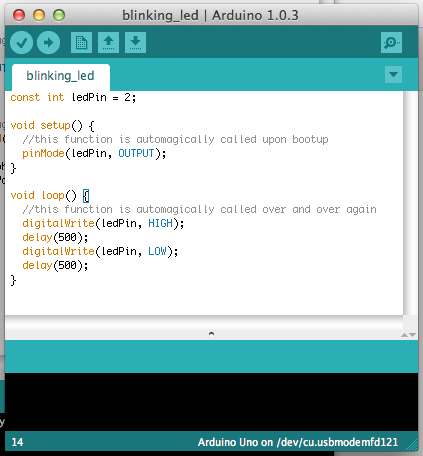
Task: Create a new sketch with the New icon
Action: 82,43
